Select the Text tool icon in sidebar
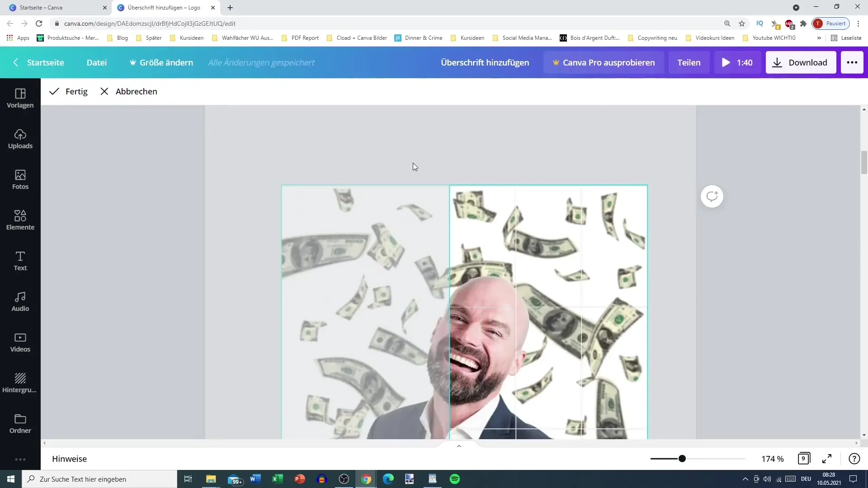This screenshot has height=488, width=868. coord(20,260)
